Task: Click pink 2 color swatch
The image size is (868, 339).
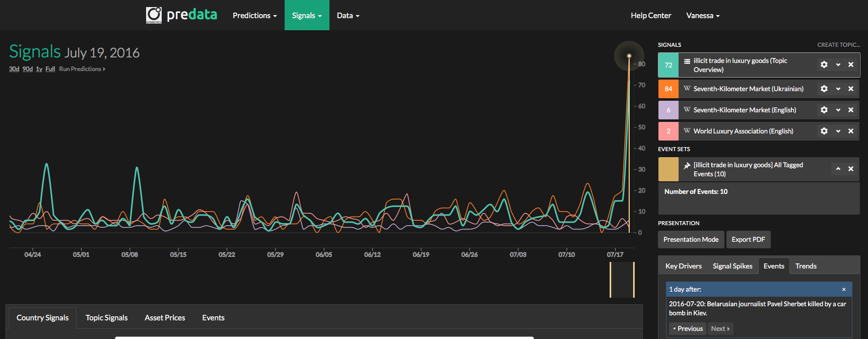Action: 669,131
